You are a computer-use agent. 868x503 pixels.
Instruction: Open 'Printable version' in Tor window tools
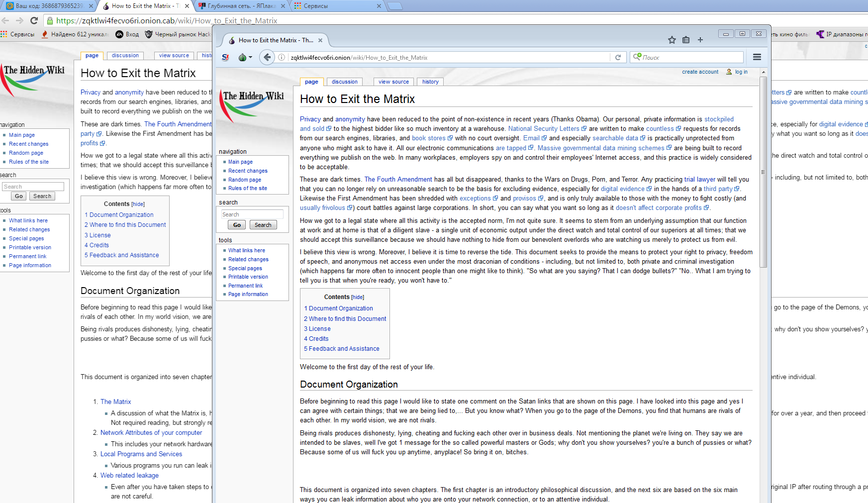pyautogui.click(x=248, y=277)
